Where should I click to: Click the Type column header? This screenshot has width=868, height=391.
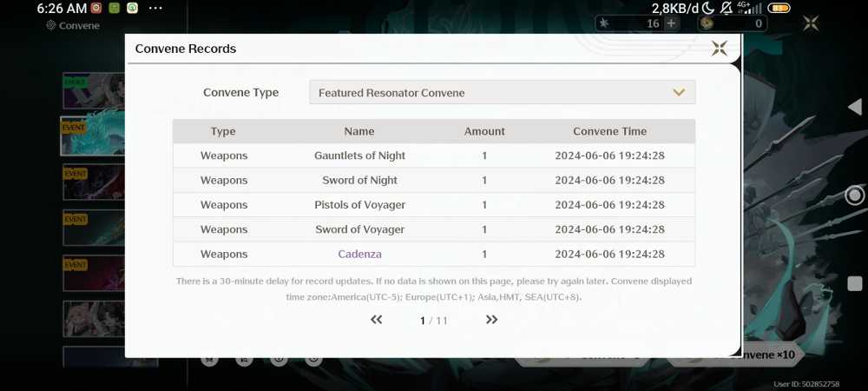coord(223,131)
